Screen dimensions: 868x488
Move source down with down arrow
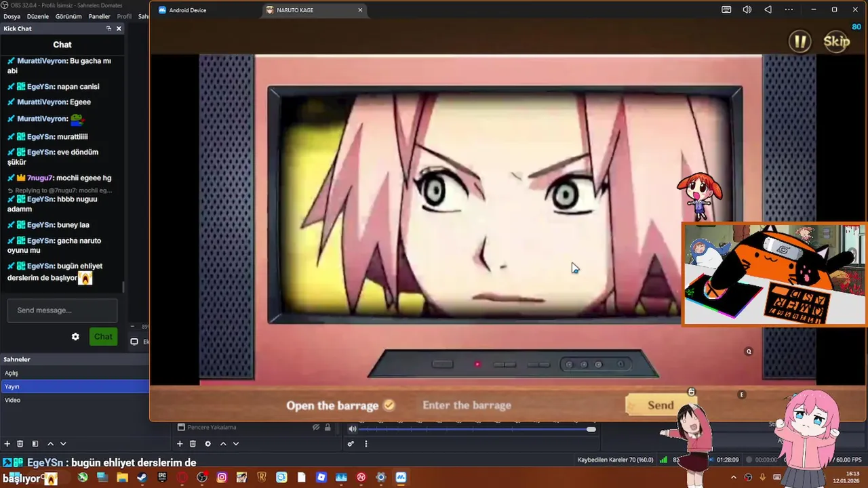pos(236,444)
